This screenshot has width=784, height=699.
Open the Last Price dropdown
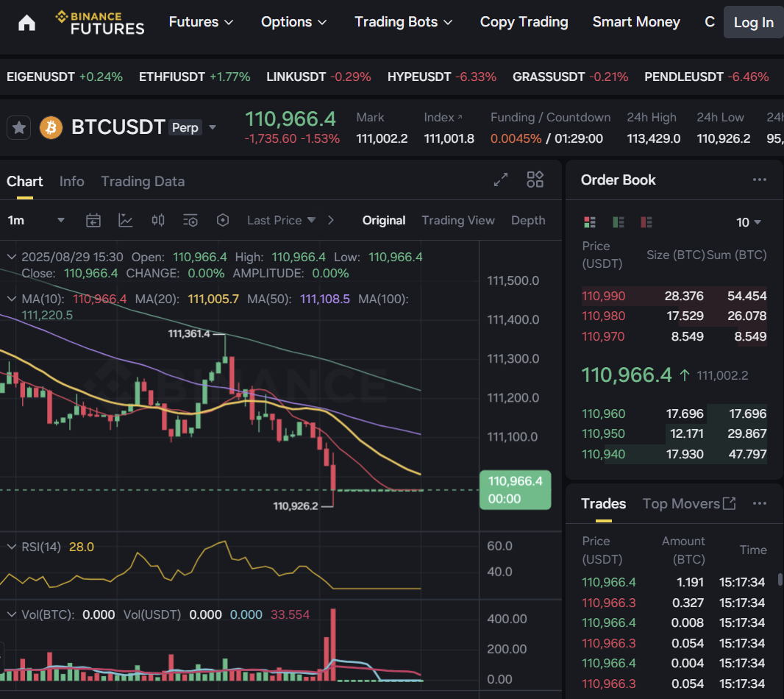(x=281, y=220)
